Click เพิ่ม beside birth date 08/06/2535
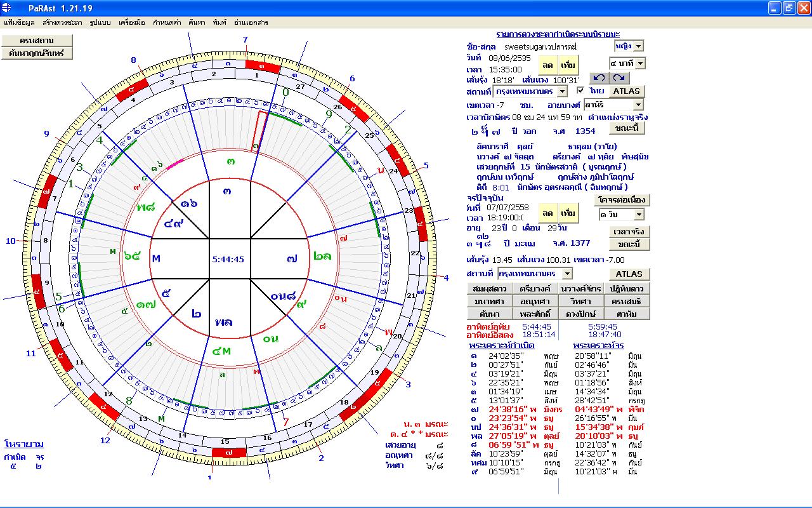812x508 pixels. (568, 65)
